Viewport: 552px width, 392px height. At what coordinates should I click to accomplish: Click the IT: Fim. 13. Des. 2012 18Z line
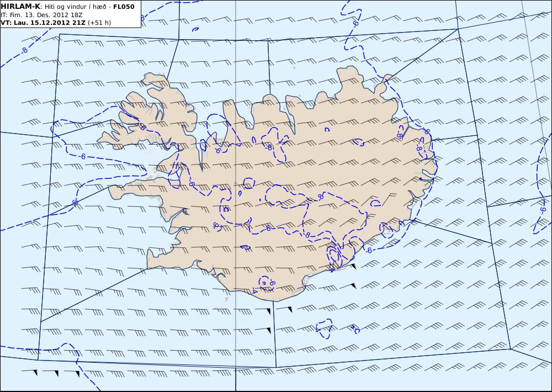coord(41,15)
